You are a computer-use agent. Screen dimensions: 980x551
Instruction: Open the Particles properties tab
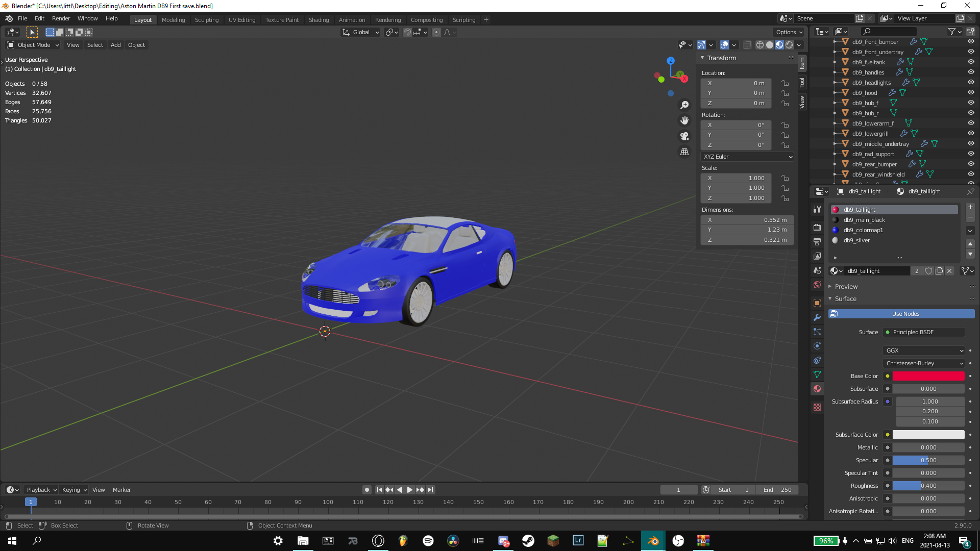pyautogui.click(x=817, y=332)
